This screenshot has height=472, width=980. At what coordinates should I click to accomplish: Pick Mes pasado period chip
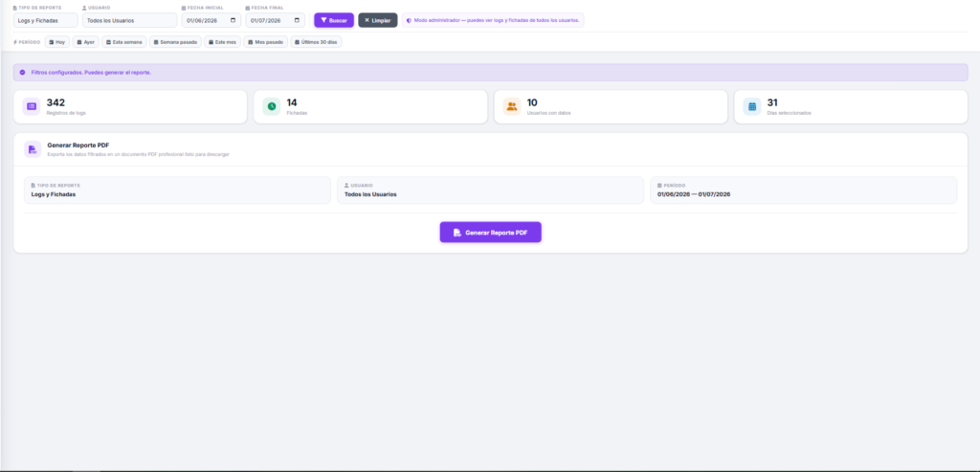coord(266,42)
